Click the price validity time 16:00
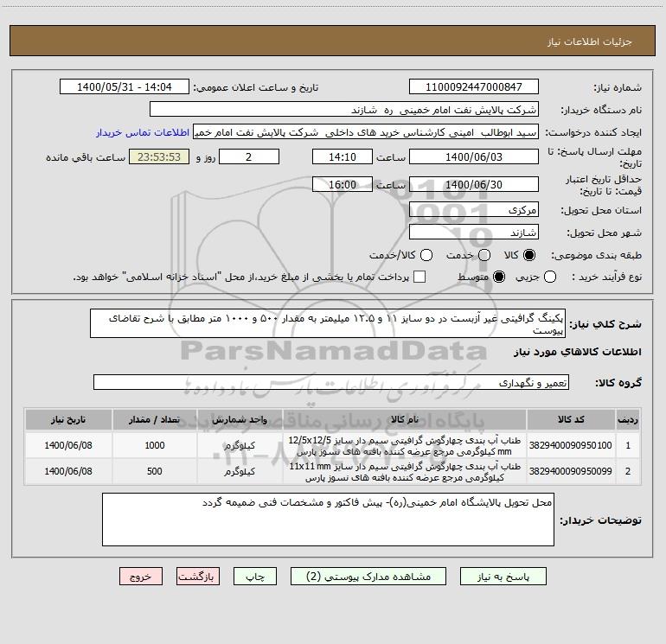This screenshot has height=644, width=666. tap(343, 184)
